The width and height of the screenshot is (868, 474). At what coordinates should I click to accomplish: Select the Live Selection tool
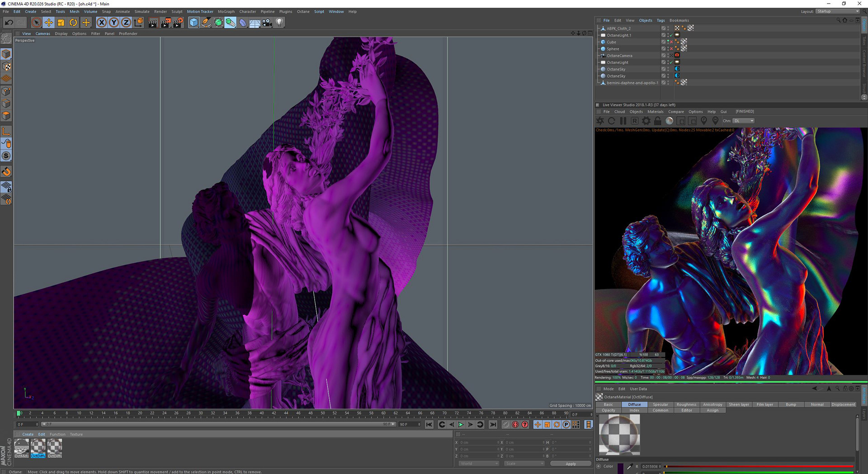37,23
